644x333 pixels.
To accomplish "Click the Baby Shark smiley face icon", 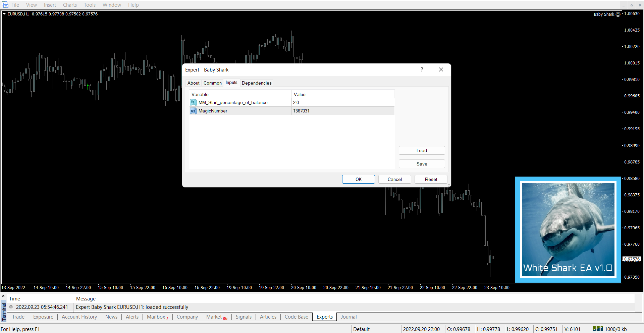I will [x=618, y=14].
